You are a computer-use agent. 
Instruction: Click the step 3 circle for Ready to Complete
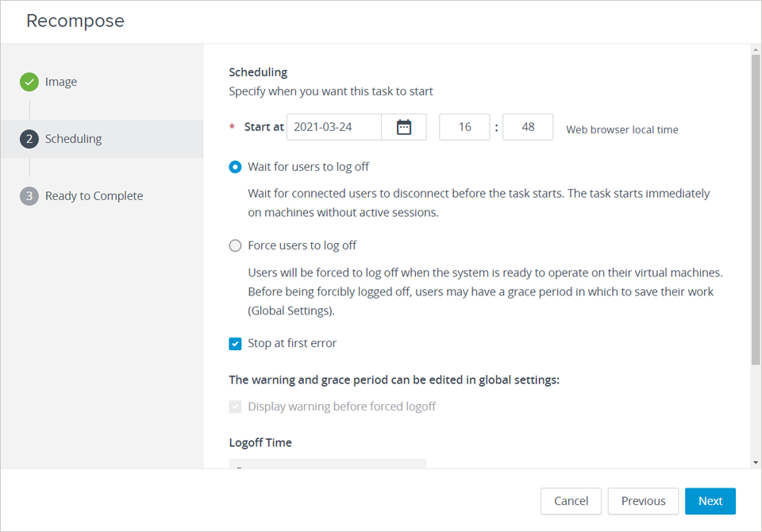29,195
